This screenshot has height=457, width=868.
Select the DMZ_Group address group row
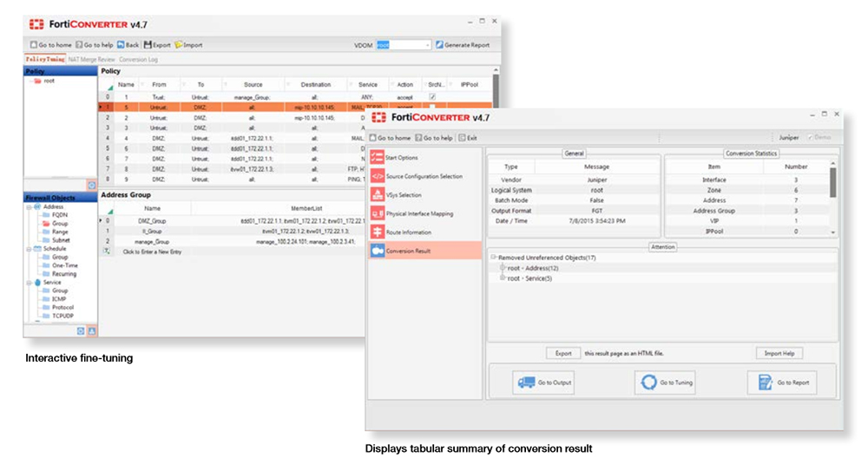point(233,221)
